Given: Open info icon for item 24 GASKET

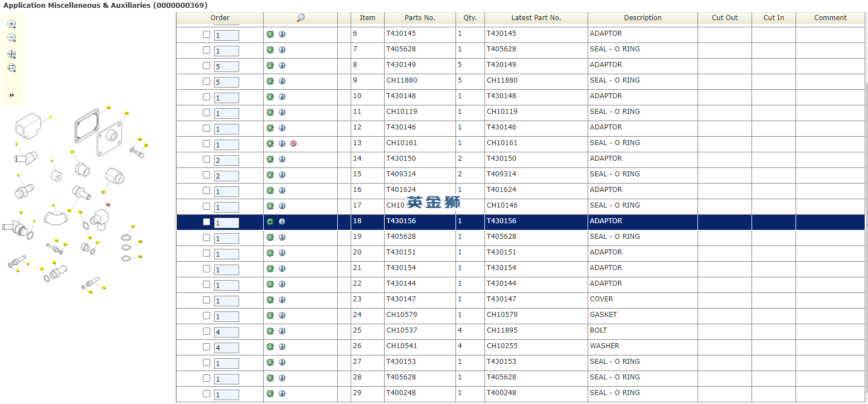Looking at the screenshot, I should pos(282,315).
